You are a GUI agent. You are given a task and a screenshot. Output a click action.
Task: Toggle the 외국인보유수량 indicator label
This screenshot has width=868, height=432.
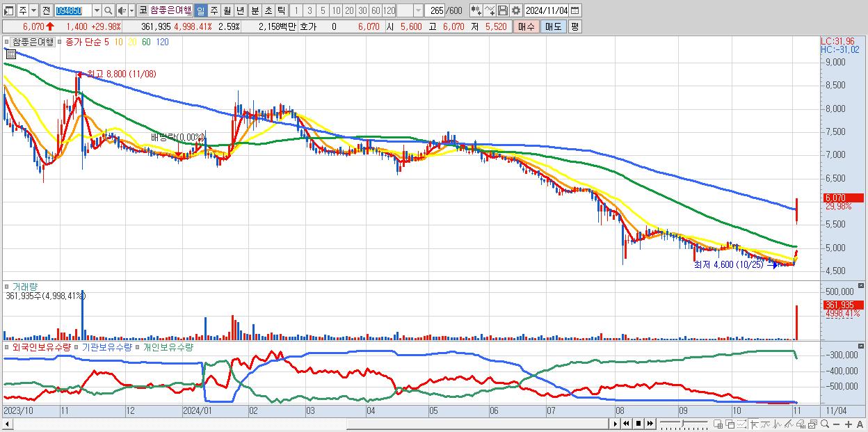coord(41,346)
